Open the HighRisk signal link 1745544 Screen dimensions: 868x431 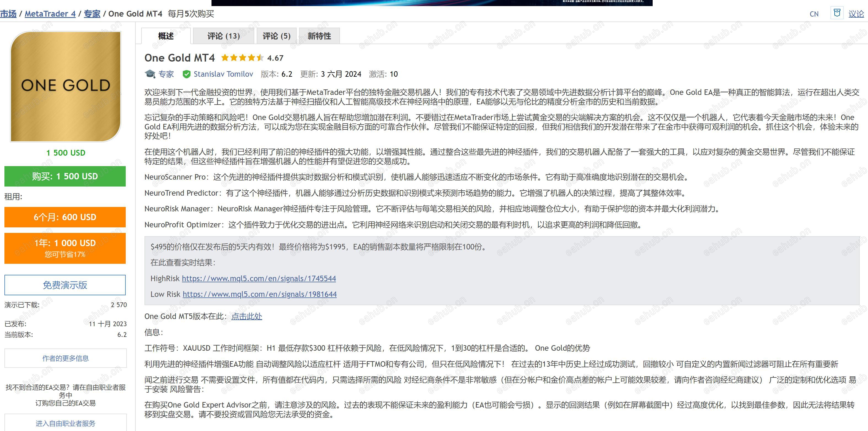(259, 278)
